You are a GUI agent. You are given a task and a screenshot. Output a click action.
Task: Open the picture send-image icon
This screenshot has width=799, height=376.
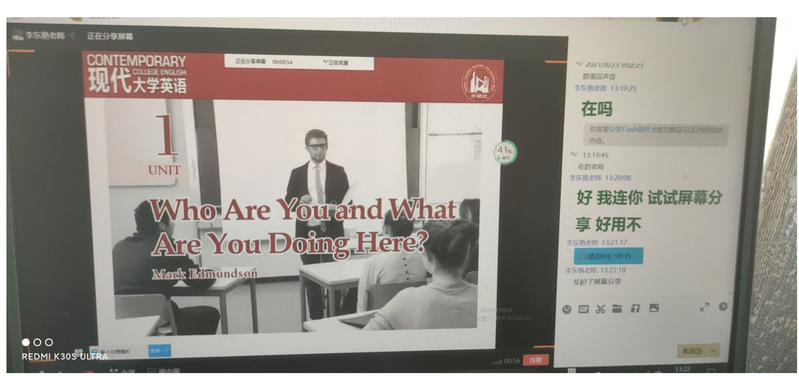[654, 308]
